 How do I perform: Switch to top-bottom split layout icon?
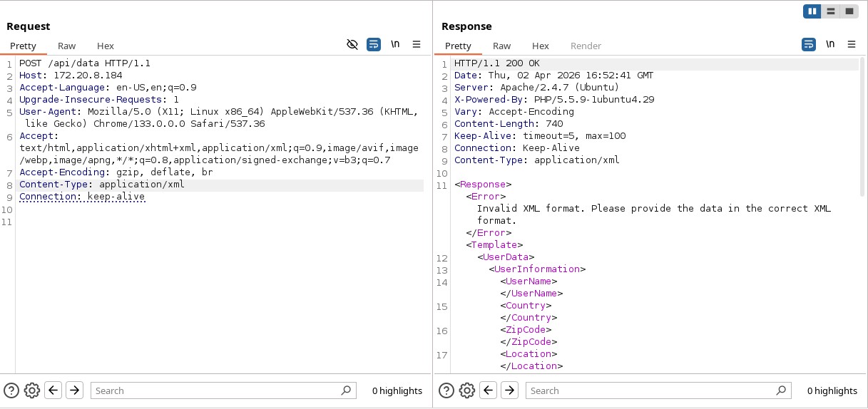coord(830,11)
